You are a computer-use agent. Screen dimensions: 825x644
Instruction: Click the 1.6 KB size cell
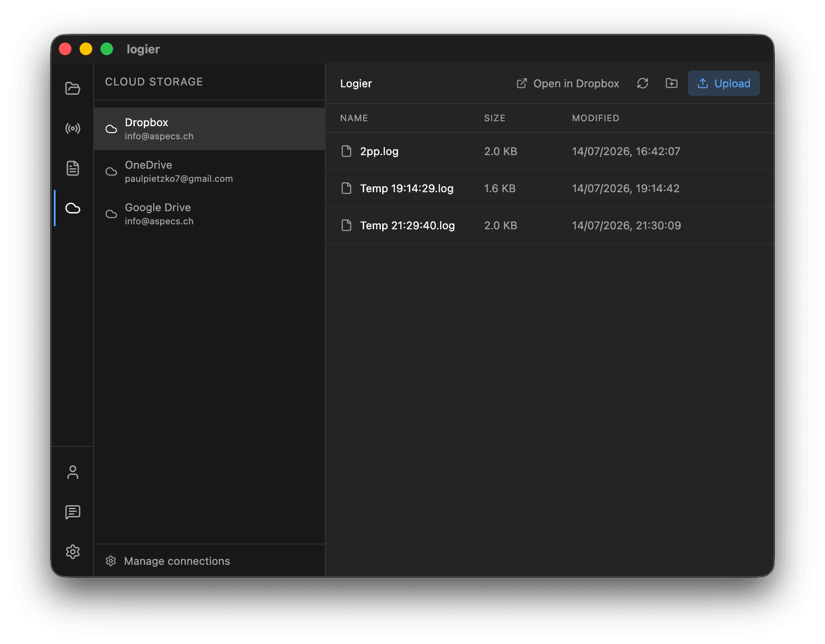pos(500,188)
